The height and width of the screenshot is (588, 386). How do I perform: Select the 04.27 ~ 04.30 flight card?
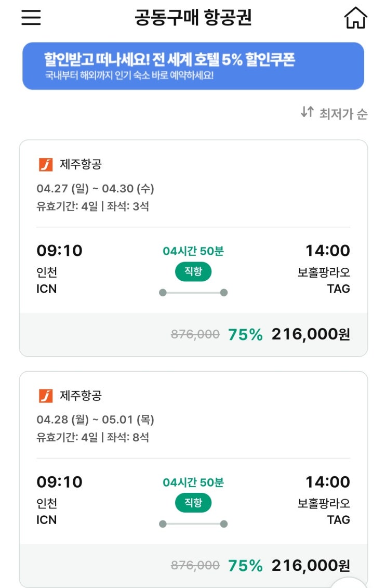click(193, 208)
